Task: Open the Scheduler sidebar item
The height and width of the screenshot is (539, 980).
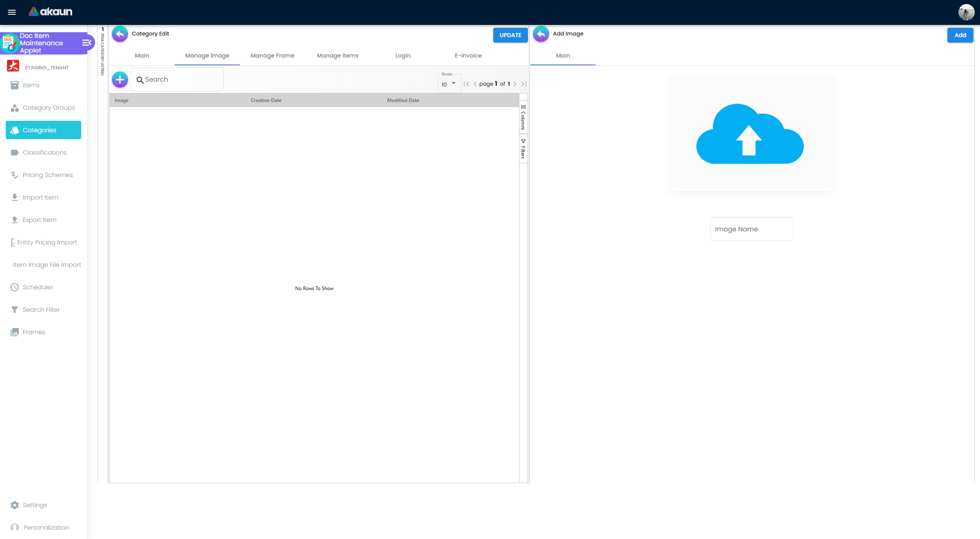Action: (x=38, y=287)
